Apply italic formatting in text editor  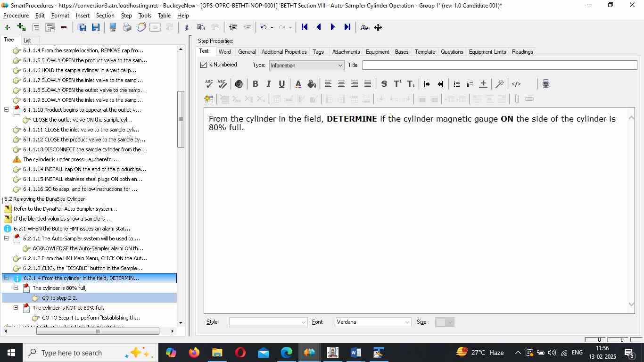[x=268, y=84]
